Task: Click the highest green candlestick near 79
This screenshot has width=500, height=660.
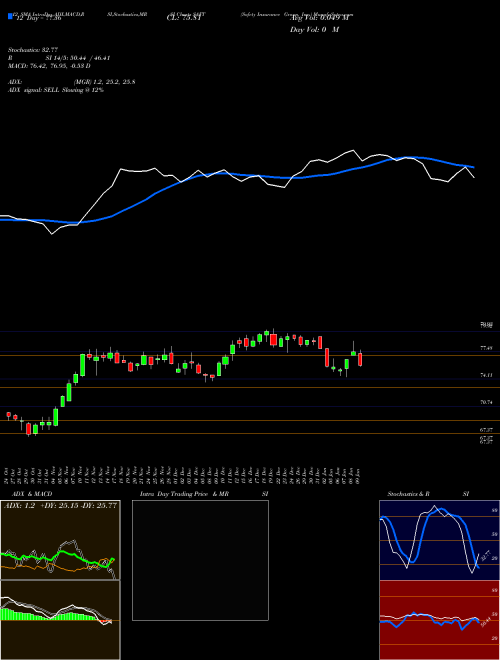Action: tap(266, 333)
